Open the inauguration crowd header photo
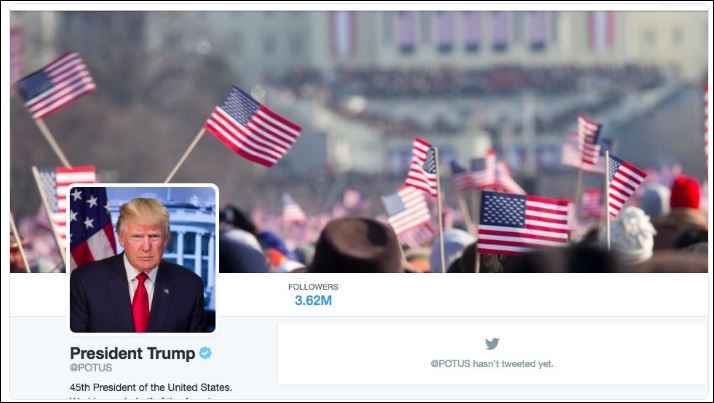The height and width of the screenshot is (403, 714). tap(359, 142)
